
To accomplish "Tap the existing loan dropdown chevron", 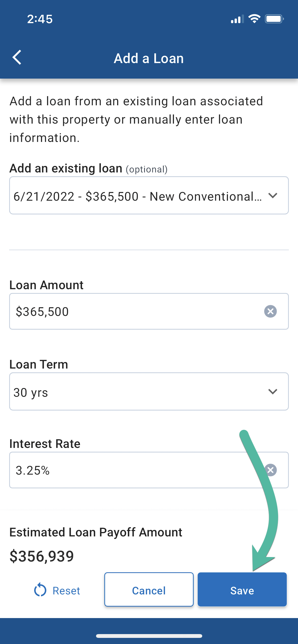I will 273,196.
